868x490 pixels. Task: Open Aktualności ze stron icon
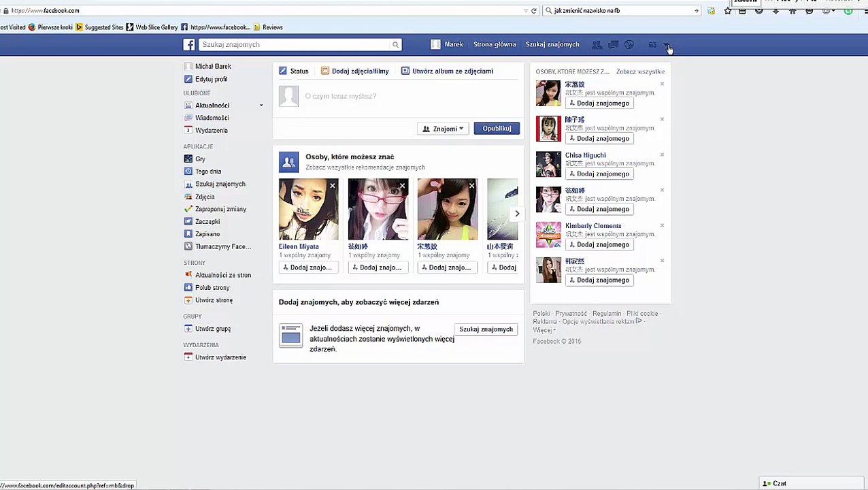188,275
